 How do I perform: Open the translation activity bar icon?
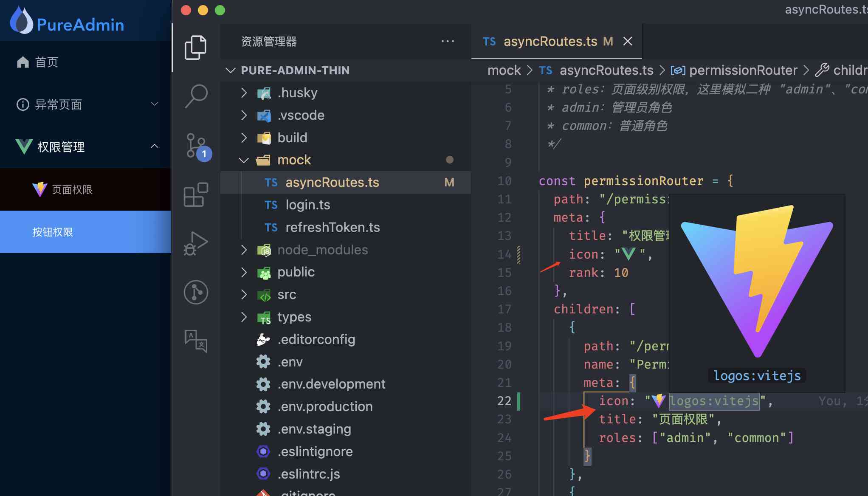pos(196,341)
